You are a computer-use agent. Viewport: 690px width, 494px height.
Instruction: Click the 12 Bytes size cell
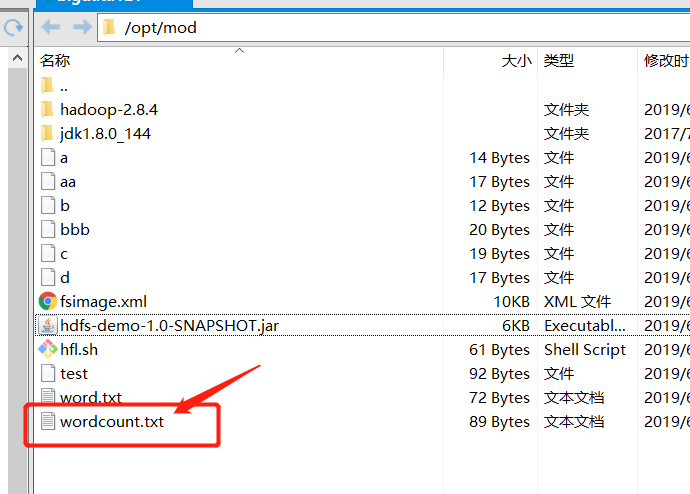pyautogui.click(x=499, y=205)
